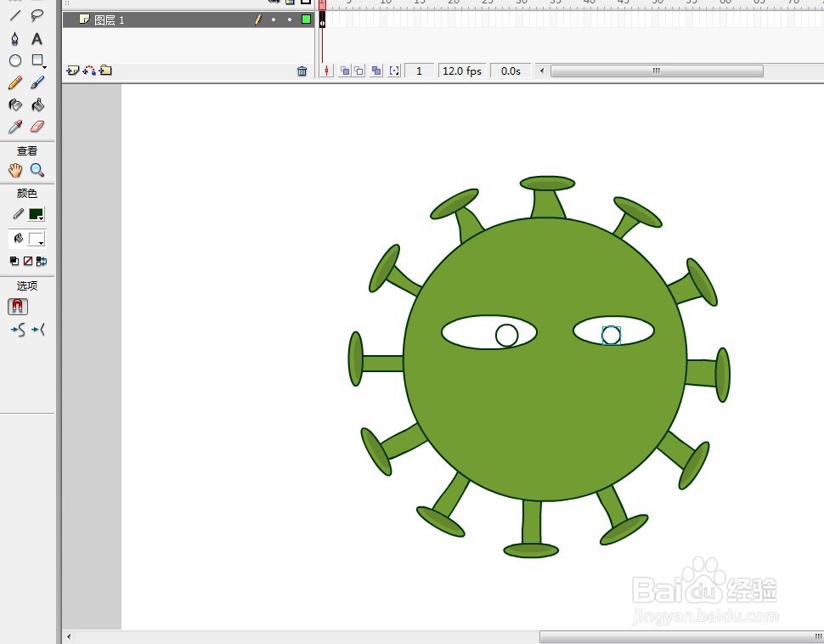The height and width of the screenshot is (644, 824).
Task: Toggle Onion Skin Outlines
Action: click(x=359, y=71)
